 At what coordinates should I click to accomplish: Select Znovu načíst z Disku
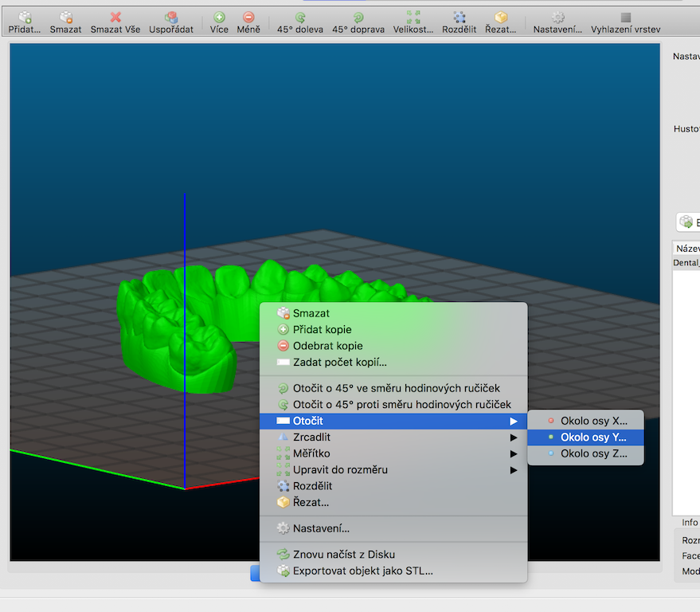(x=343, y=555)
